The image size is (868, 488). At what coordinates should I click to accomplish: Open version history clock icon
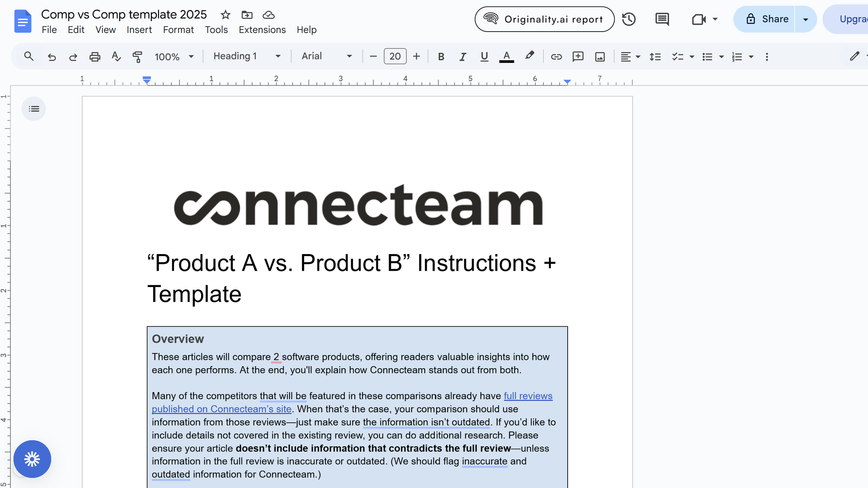(628, 19)
